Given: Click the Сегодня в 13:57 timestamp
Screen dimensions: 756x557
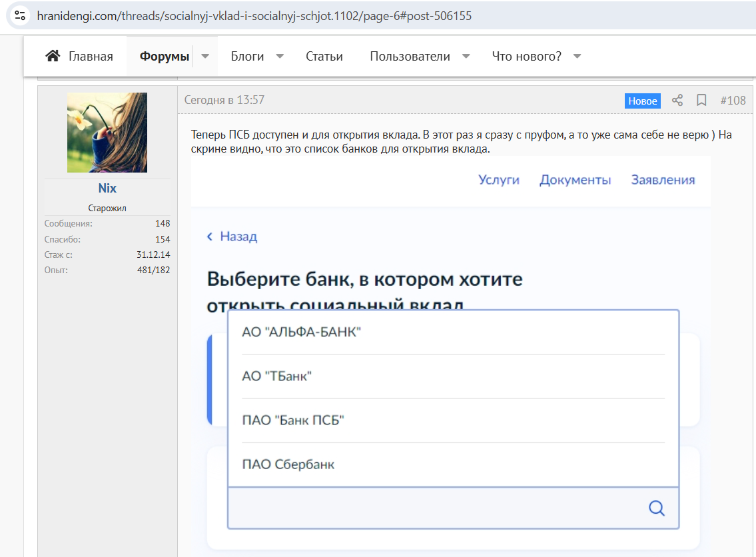Looking at the screenshot, I should [224, 100].
